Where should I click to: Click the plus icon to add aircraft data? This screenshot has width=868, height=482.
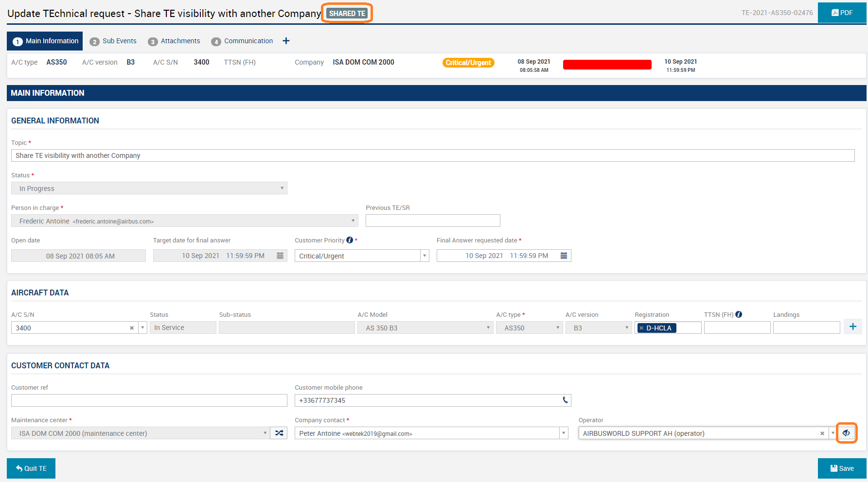(852, 327)
